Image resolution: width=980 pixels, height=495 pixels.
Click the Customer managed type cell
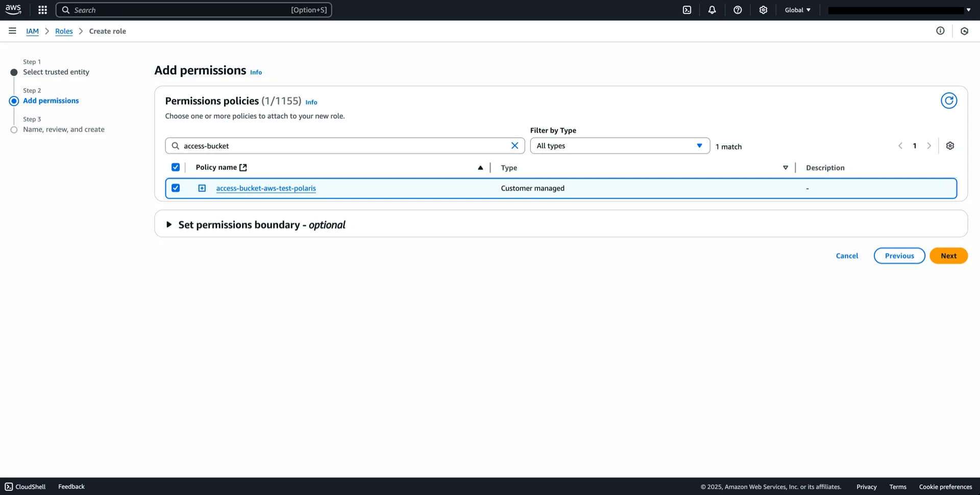(532, 188)
